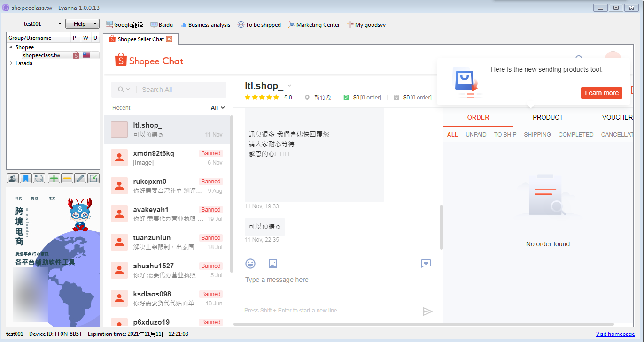644x342 pixels.
Task: Click the Learn more button
Action: click(602, 93)
